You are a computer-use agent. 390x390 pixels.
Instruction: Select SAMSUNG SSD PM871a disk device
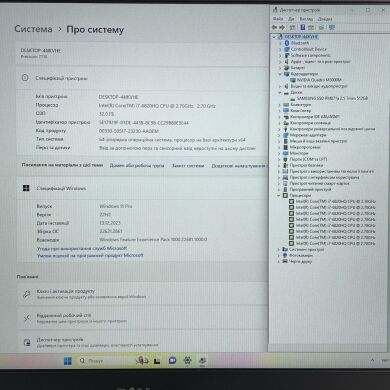coord(332,98)
